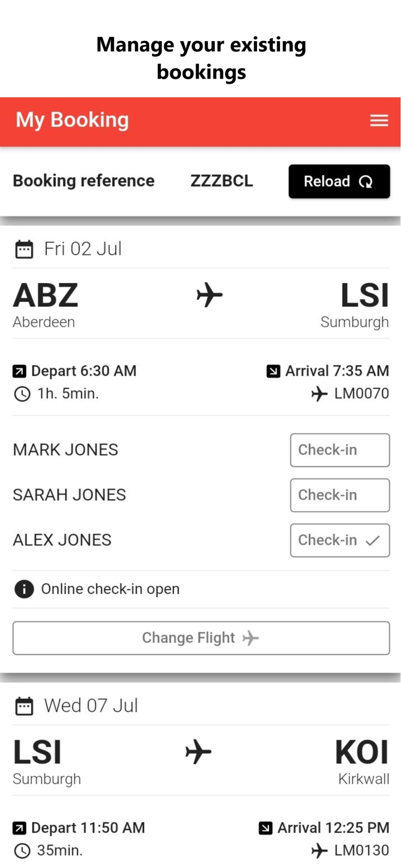
Task: Click the checkmark on Alex Jones check-in button
Action: (x=373, y=539)
